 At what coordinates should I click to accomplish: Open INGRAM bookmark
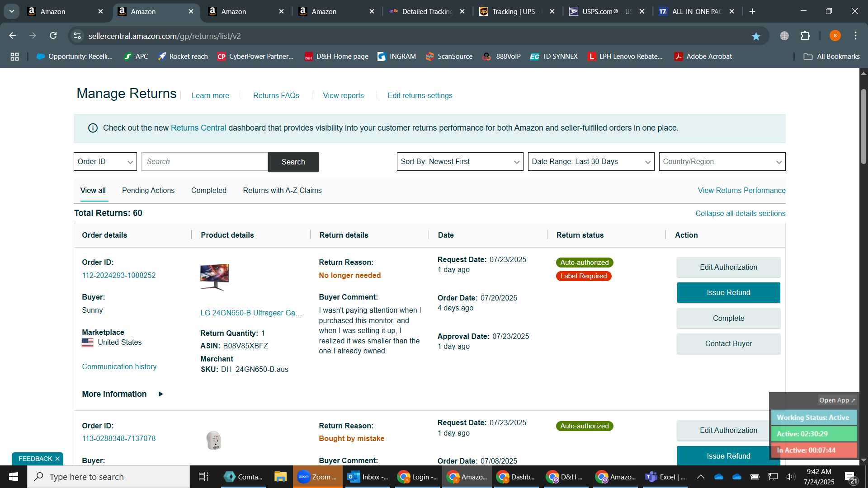click(397, 56)
